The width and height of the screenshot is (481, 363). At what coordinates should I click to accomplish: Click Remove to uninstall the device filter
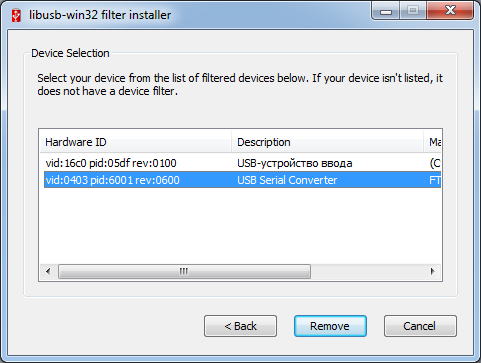coord(330,326)
